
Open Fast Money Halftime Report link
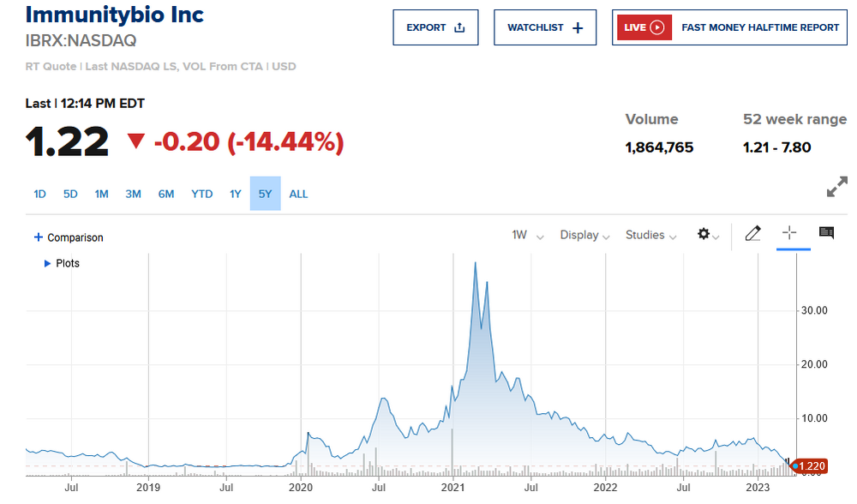coord(760,27)
